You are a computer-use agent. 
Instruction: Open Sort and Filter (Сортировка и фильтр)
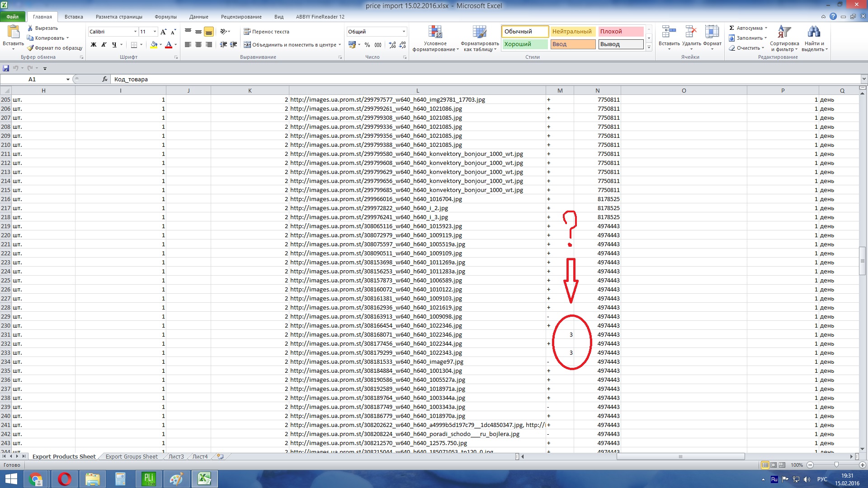click(784, 38)
